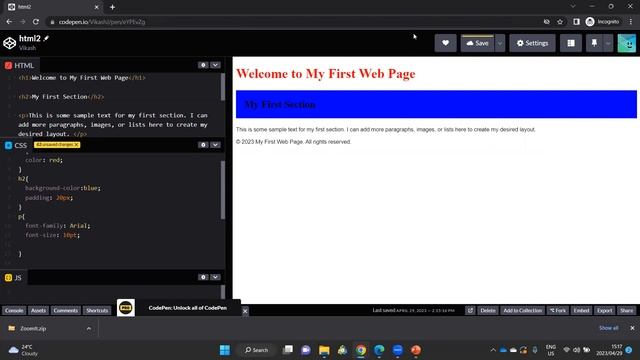This screenshot has width=640, height=360.
Task: Click the Vikash author link
Action: pyautogui.click(x=27, y=48)
